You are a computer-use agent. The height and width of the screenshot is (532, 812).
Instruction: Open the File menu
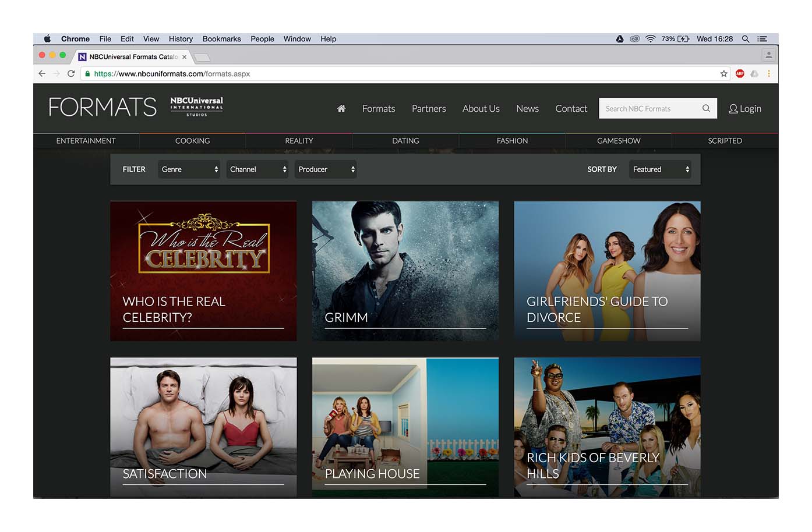point(105,39)
